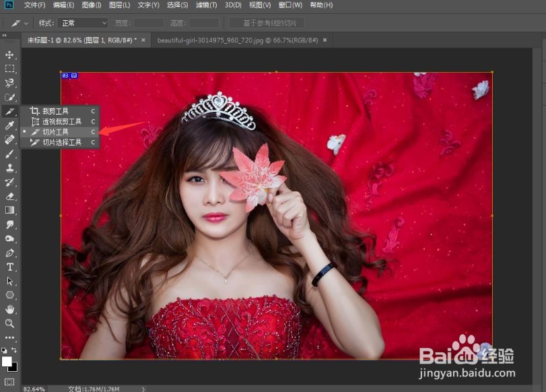Close the 未标题-1 document tab
This screenshot has height=392, width=546.
pos(143,40)
